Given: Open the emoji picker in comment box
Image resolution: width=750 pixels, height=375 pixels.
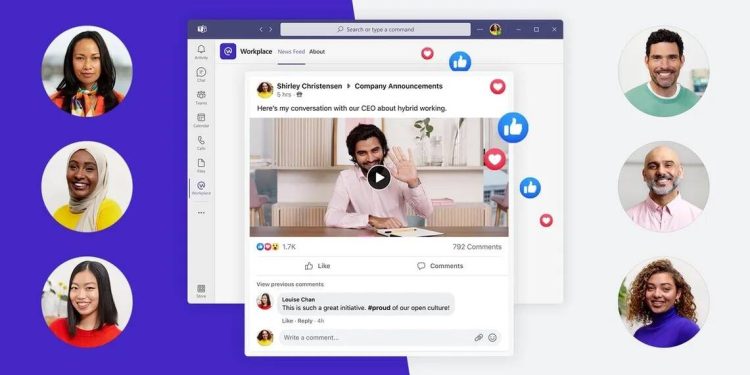Looking at the screenshot, I should pyautogui.click(x=492, y=338).
